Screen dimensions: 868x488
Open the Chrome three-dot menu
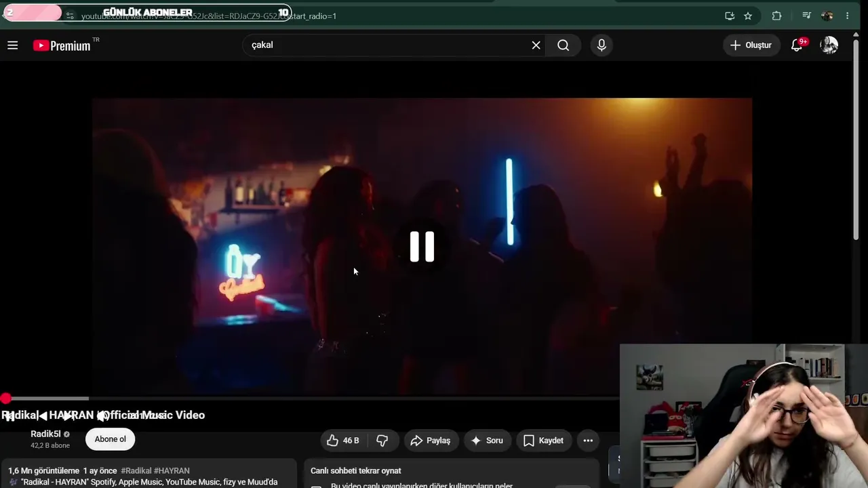coord(848,16)
